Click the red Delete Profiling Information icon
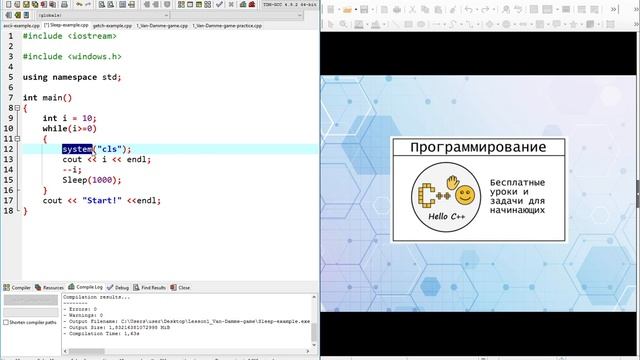Image resolution: width=640 pixels, height=360 pixels. tap(252, 4)
